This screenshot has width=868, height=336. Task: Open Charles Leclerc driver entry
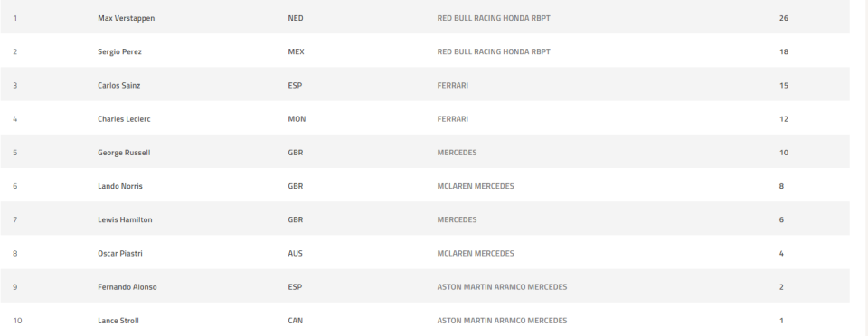click(x=124, y=119)
